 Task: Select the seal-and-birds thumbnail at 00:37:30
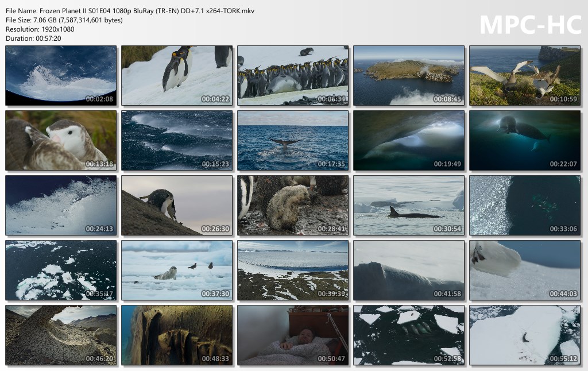coord(177,270)
